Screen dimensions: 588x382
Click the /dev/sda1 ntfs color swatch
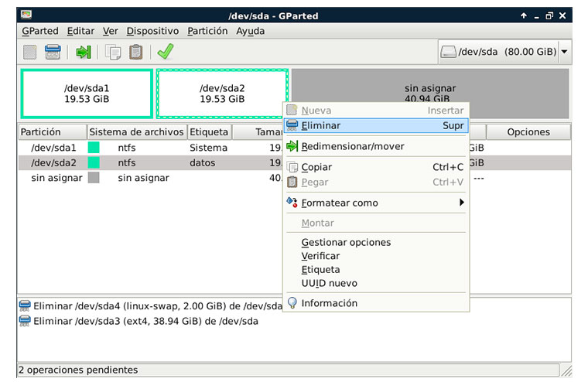(x=94, y=148)
